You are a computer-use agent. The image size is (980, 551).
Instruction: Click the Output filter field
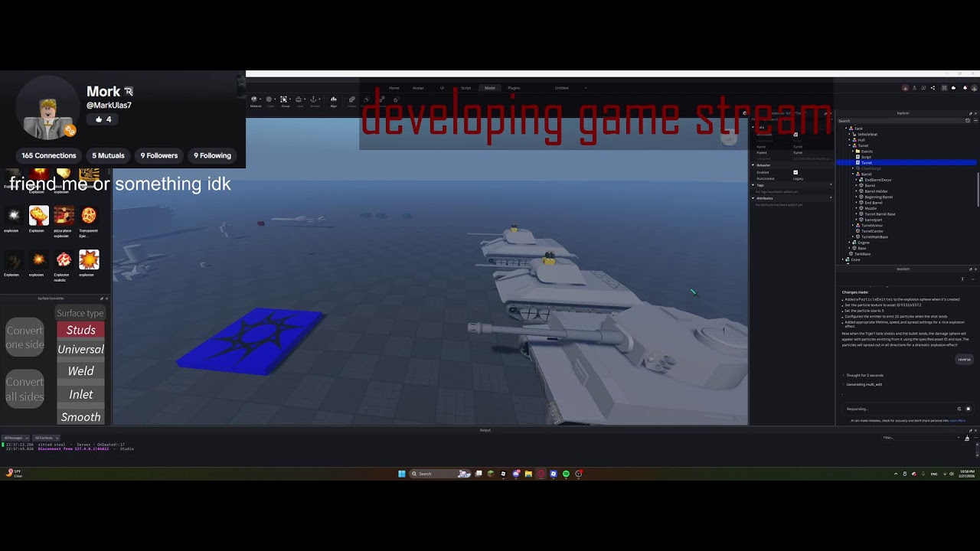[921, 437]
